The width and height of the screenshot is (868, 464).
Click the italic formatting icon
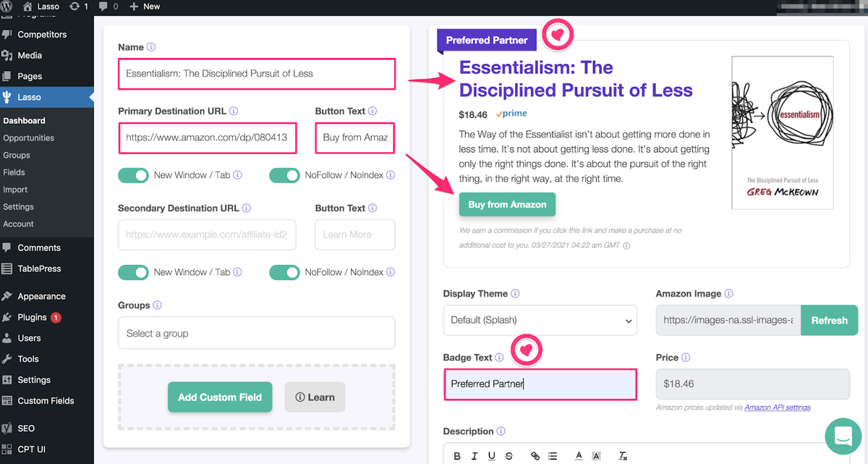(475, 456)
